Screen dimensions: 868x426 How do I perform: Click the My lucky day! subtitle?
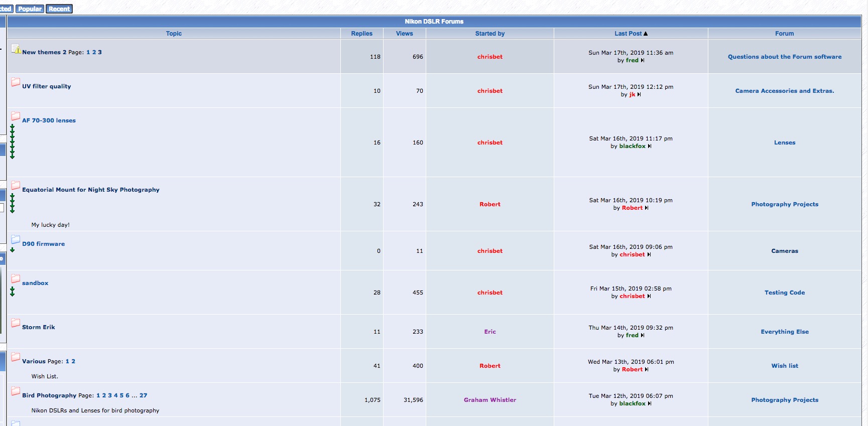[51, 225]
